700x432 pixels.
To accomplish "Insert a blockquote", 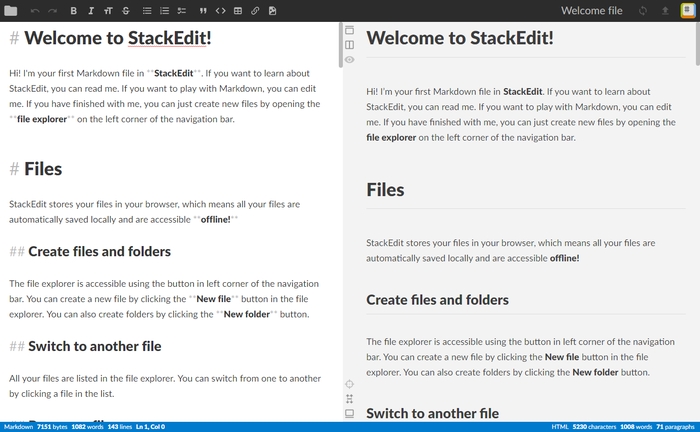I will point(203,11).
